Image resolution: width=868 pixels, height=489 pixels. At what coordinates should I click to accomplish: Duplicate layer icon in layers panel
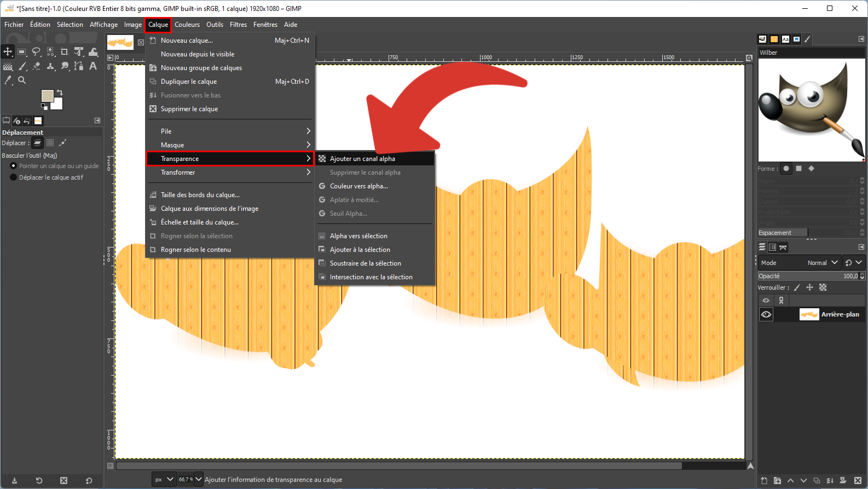point(817,481)
